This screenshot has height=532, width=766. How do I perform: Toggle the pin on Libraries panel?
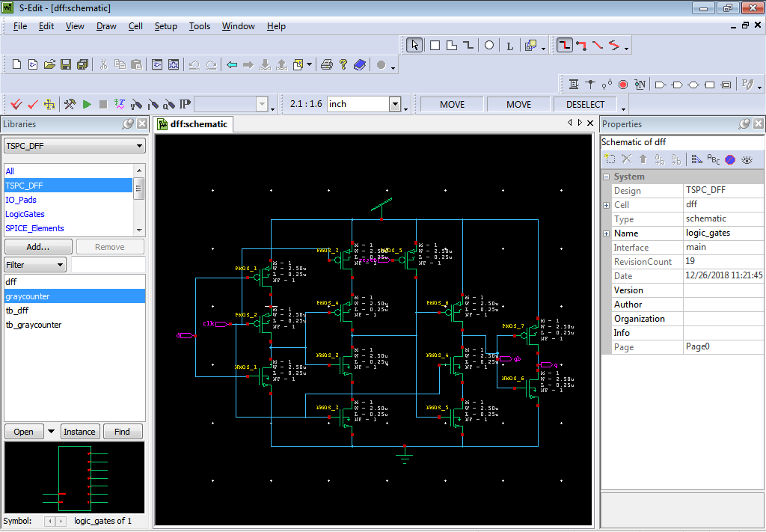point(128,124)
